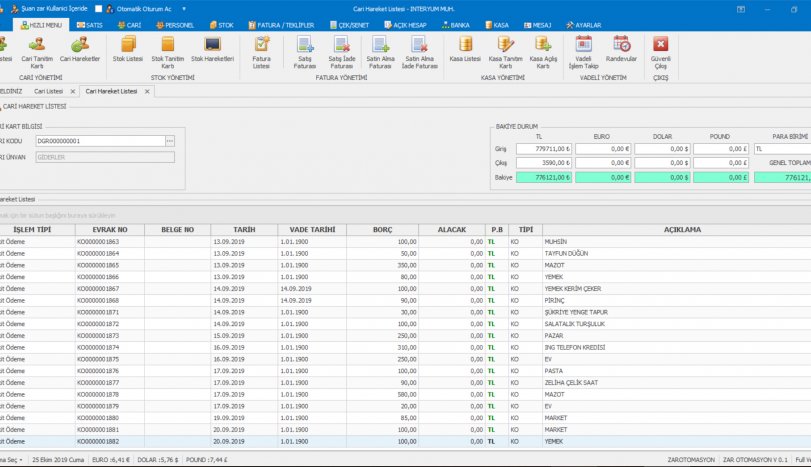Viewport: 811px width, 467px height.
Task: Create a Satış Faturası
Action: (x=305, y=52)
